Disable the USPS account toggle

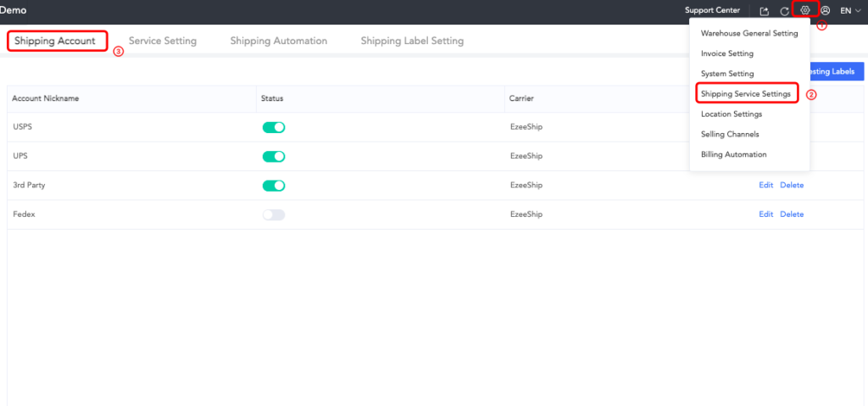click(x=274, y=127)
